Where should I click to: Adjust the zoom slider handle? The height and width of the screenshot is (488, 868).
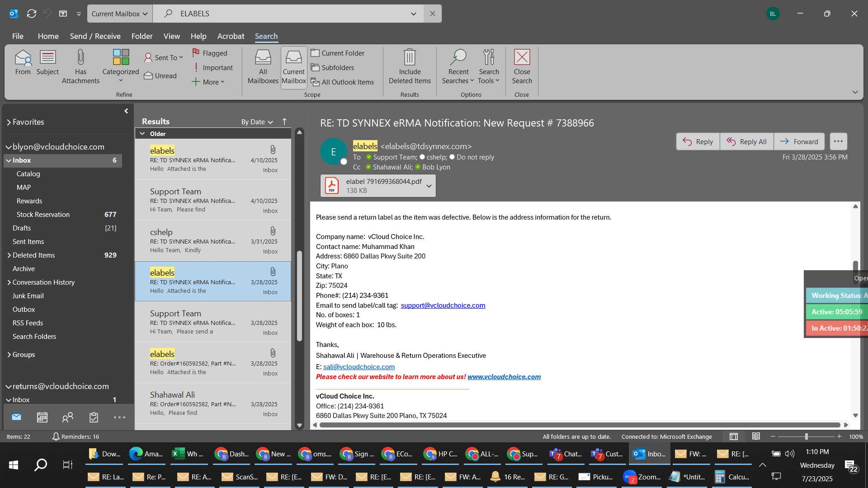(x=806, y=436)
